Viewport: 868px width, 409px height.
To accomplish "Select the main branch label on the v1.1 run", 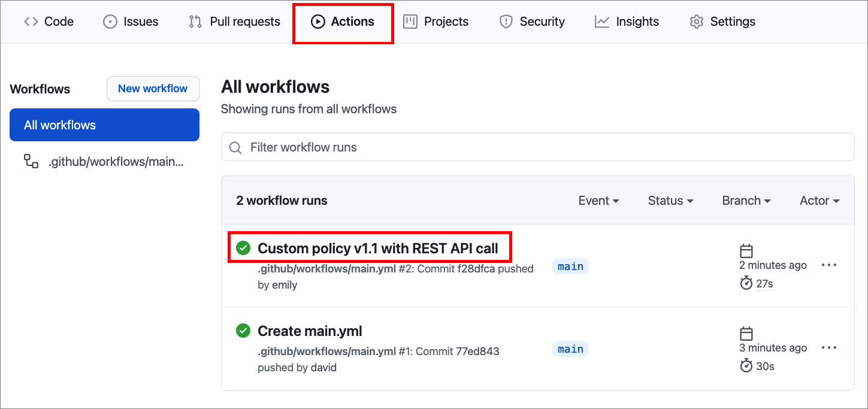I will (570, 266).
